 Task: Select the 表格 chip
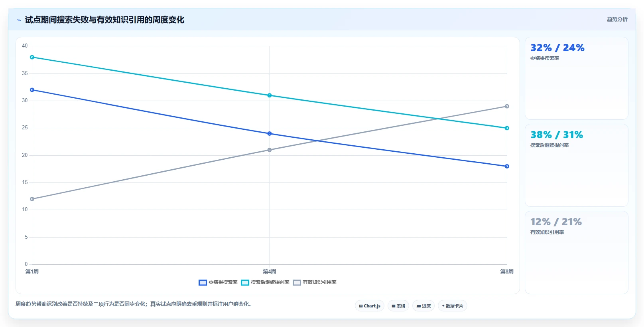click(x=398, y=306)
